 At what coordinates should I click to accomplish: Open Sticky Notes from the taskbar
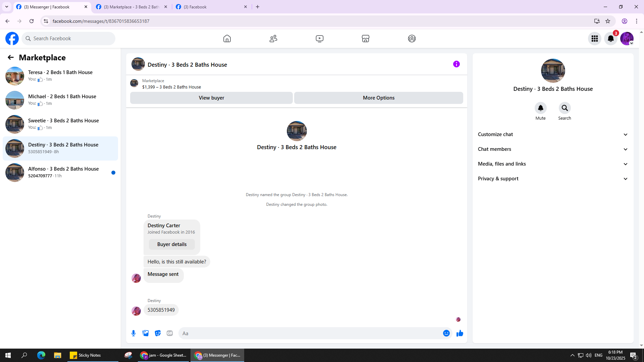click(86, 355)
